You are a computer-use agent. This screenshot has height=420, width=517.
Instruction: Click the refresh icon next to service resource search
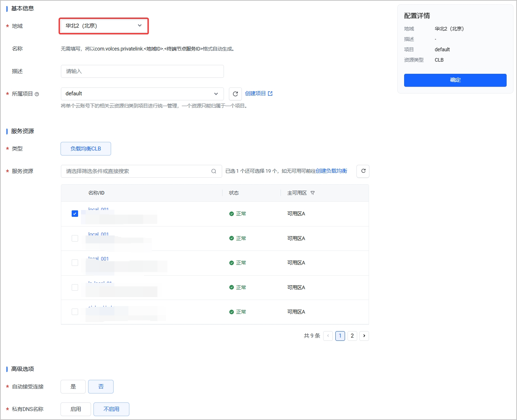[363, 171]
